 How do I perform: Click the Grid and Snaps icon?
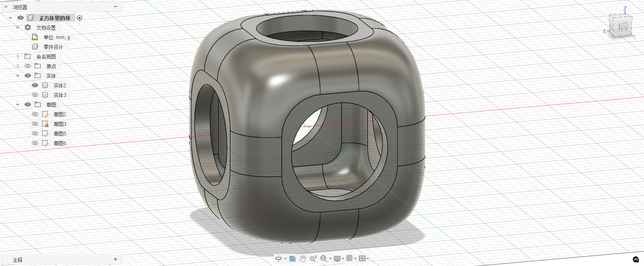point(349,258)
